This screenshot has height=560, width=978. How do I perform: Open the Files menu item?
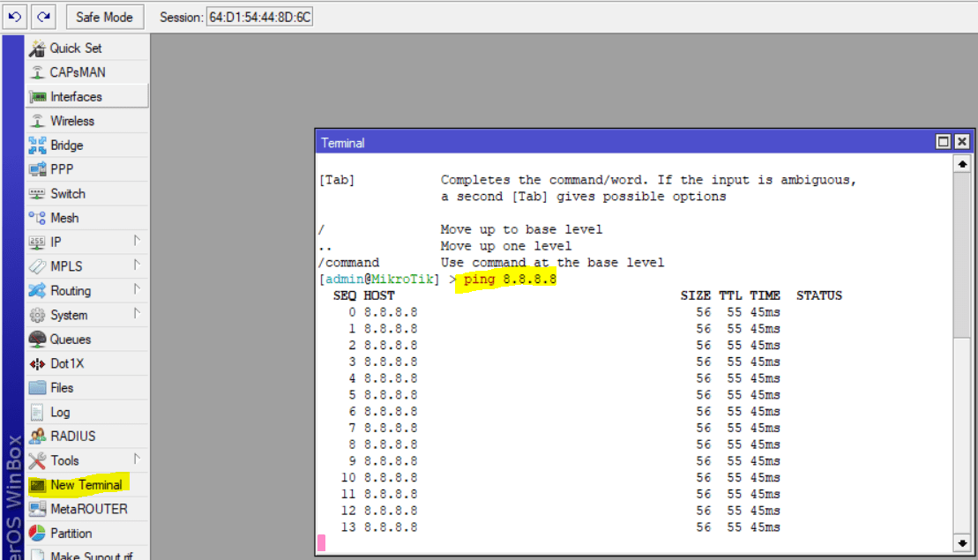(62, 388)
